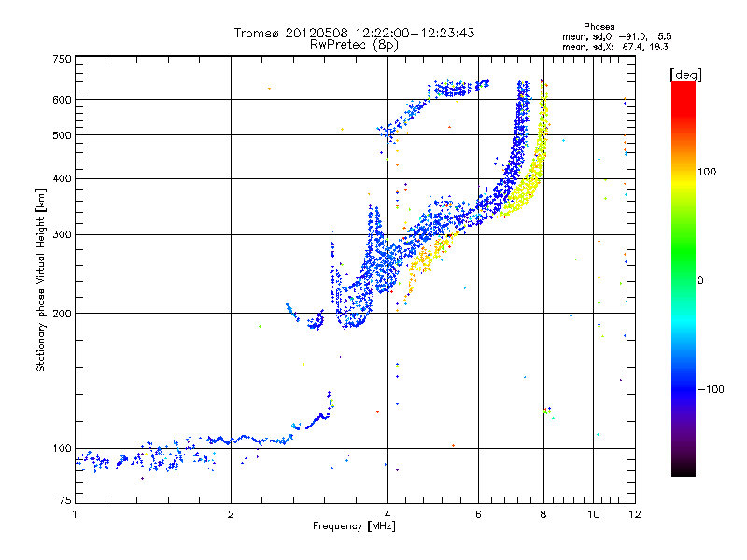Screen dimensions: 747x560
Task: Click the x-axis '12' tick label
Action: (x=635, y=514)
